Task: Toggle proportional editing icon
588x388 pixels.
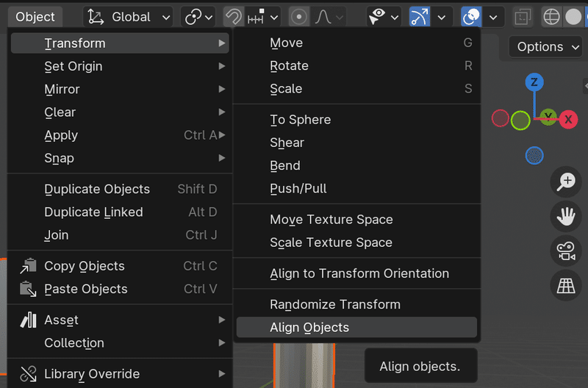Action: click(298, 16)
